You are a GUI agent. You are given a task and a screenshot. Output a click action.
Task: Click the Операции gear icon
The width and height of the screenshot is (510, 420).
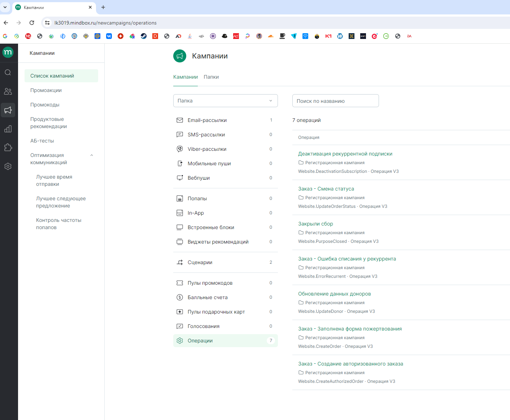pyautogui.click(x=180, y=341)
